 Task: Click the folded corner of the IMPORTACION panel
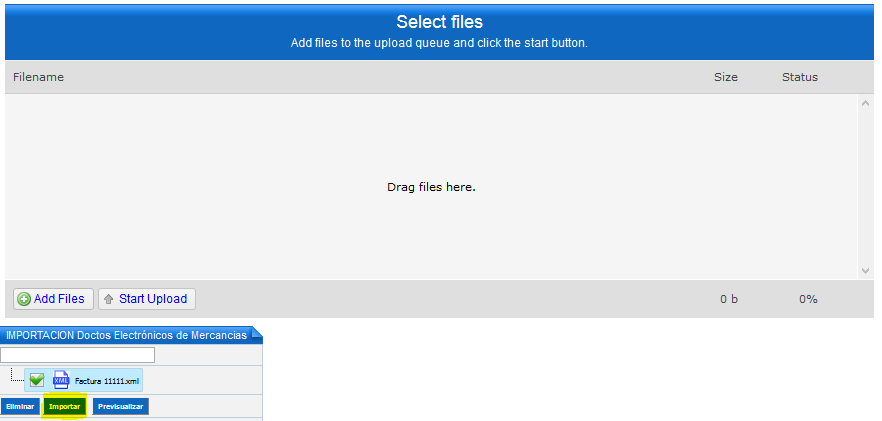pos(256,334)
